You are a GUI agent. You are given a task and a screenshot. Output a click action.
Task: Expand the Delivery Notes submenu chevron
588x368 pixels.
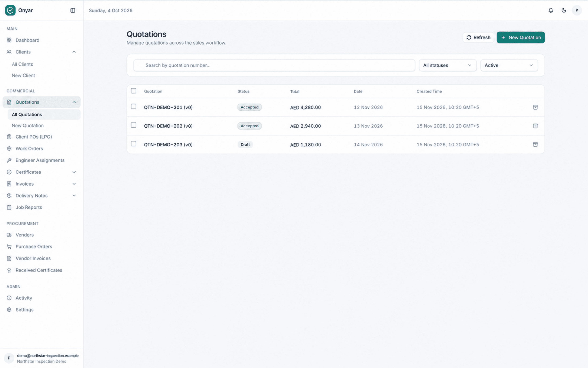click(74, 195)
